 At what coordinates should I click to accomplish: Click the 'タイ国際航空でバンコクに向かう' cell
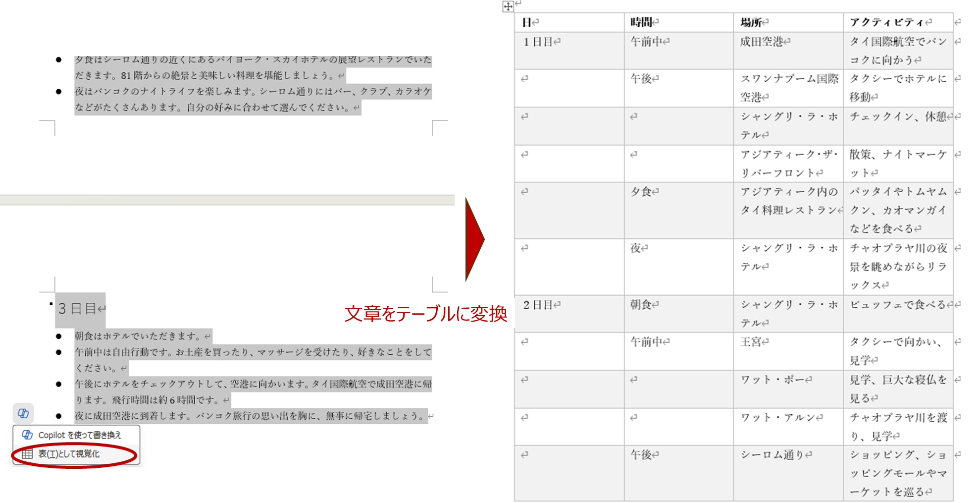[x=898, y=51]
